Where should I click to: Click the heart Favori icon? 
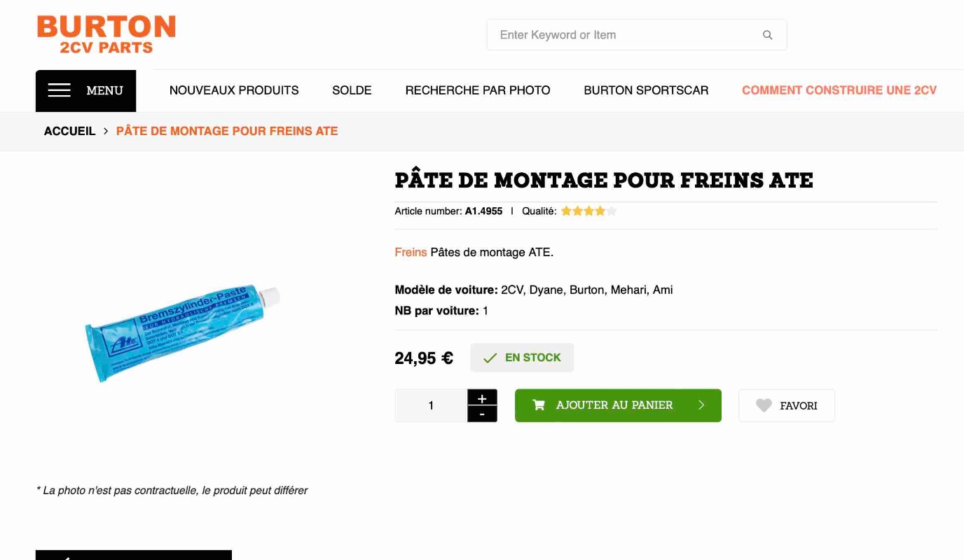[764, 405]
